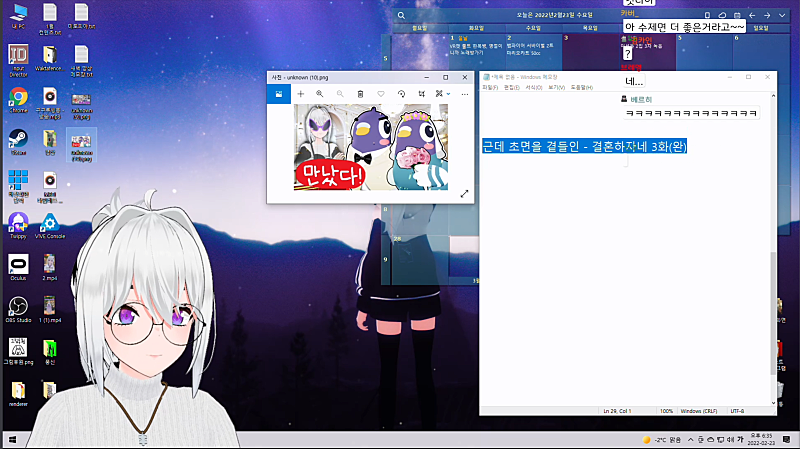Go to previous month in calendar widget

[752, 15]
